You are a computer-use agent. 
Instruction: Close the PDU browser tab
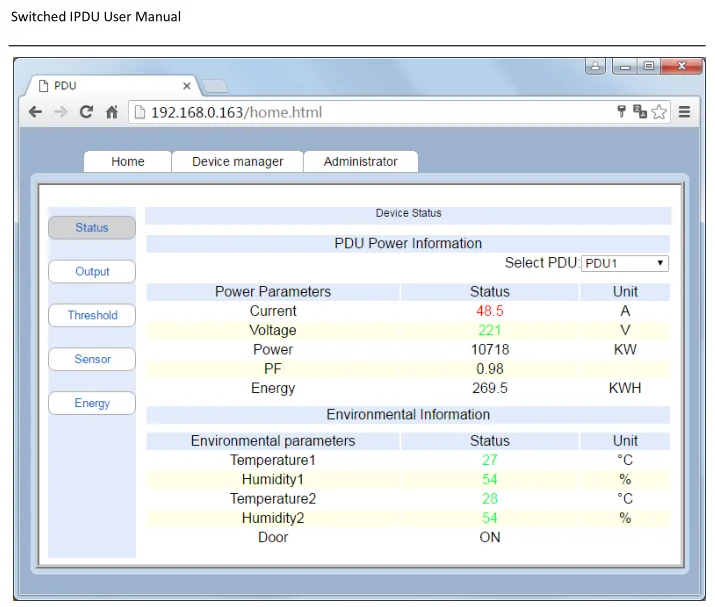pyautogui.click(x=186, y=86)
